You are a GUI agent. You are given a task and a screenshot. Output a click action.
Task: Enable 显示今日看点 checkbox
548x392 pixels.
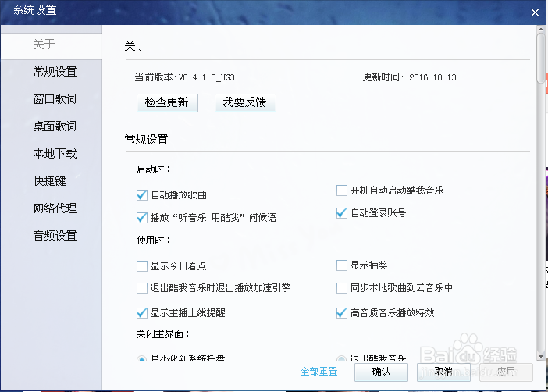click(141, 266)
